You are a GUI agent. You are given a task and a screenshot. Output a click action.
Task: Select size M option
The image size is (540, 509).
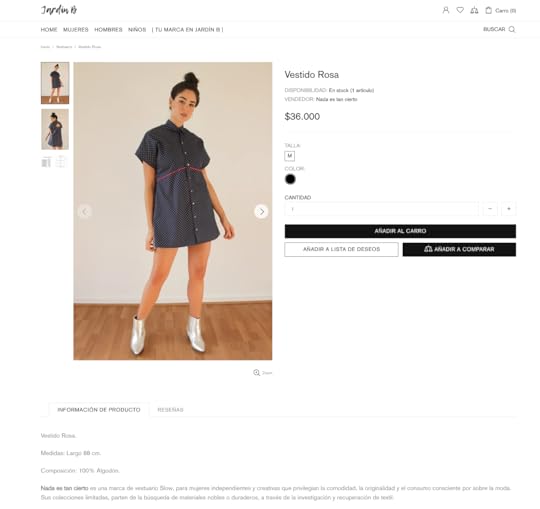(x=290, y=156)
